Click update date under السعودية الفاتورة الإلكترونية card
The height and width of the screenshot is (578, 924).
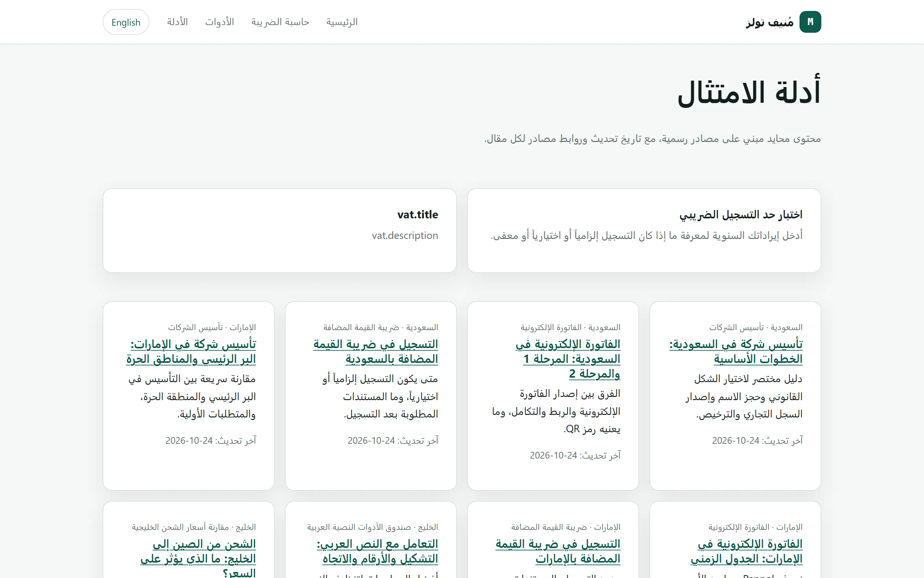click(x=575, y=455)
